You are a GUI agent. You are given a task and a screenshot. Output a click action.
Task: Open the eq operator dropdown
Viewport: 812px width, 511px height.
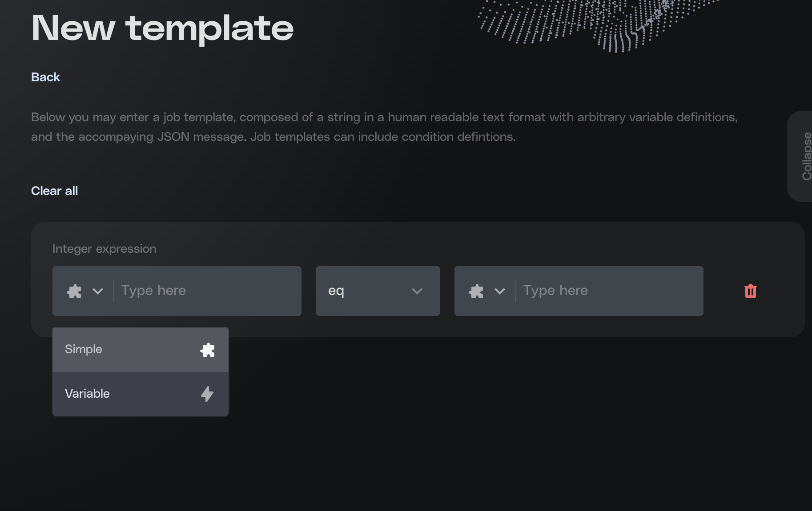tap(377, 291)
